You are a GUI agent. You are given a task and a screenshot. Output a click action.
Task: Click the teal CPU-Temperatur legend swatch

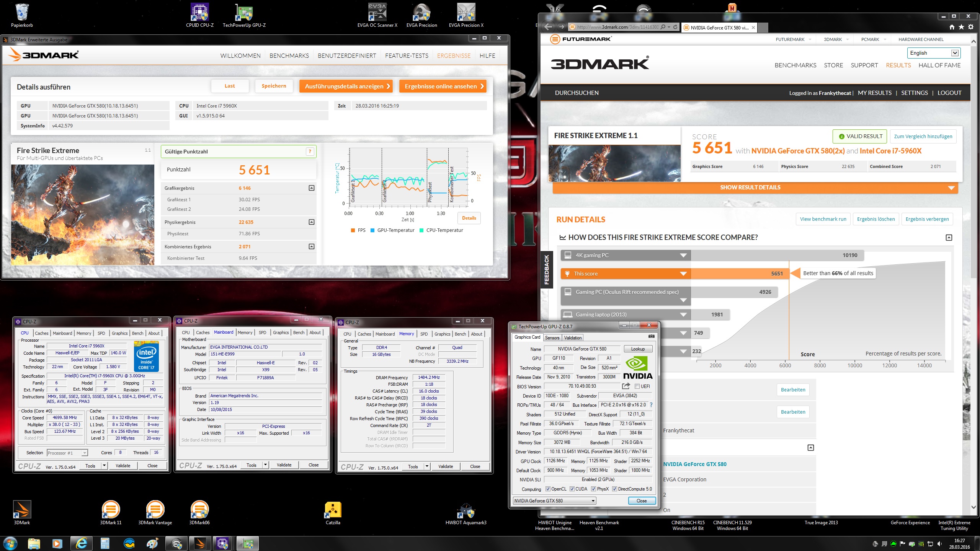click(x=421, y=230)
